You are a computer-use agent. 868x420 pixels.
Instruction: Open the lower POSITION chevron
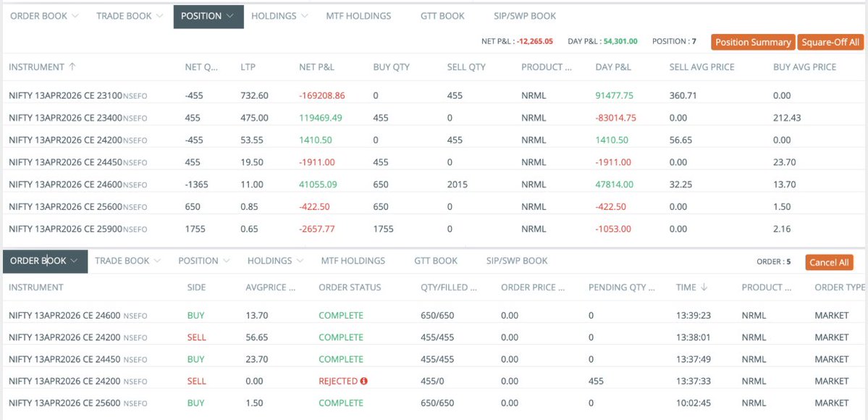point(227,261)
